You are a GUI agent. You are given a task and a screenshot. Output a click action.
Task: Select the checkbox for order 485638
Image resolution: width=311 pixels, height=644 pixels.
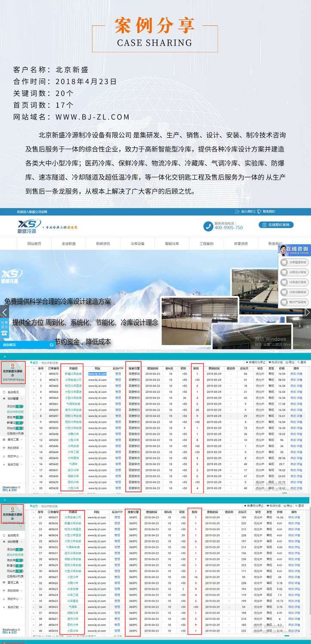(x=34, y=488)
